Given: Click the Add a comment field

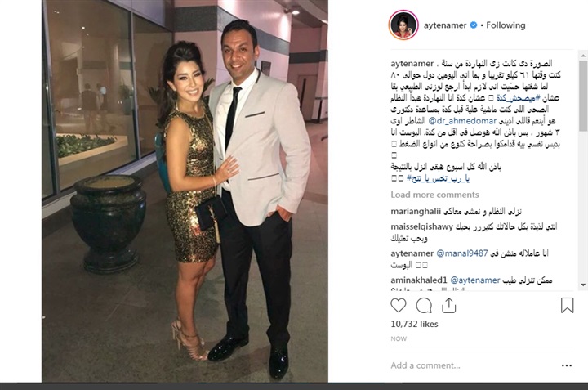Looking at the screenshot, I should tap(473, 365).
